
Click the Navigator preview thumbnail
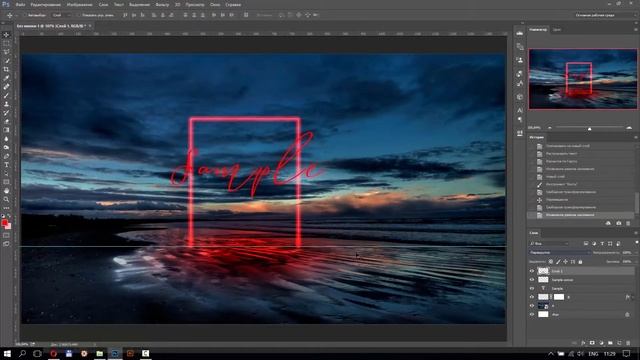[583, 79]
